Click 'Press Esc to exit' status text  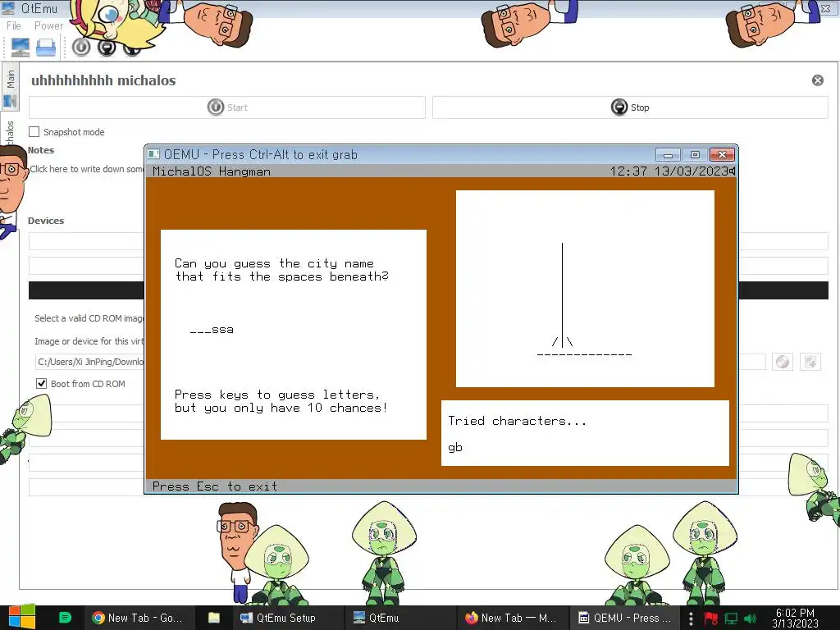(x=215, y=486)
